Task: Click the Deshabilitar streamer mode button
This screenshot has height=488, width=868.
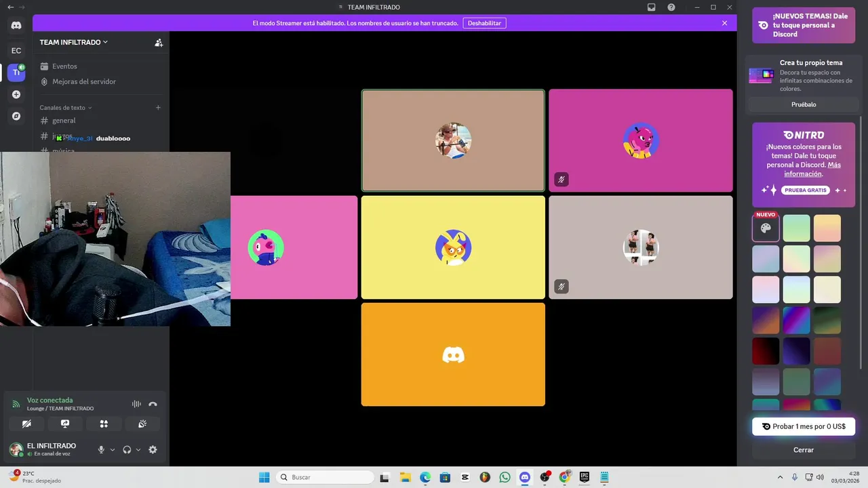Action: (x=485, y=23)
